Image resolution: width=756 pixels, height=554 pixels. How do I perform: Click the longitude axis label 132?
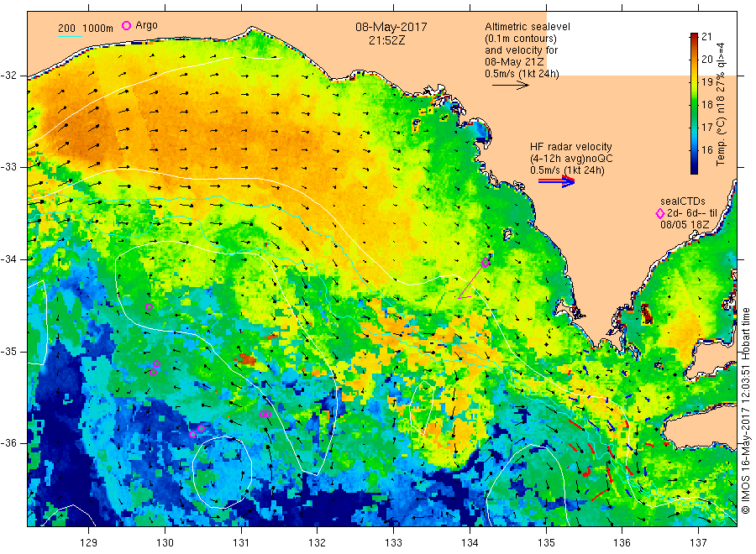[x=318, y=543]
